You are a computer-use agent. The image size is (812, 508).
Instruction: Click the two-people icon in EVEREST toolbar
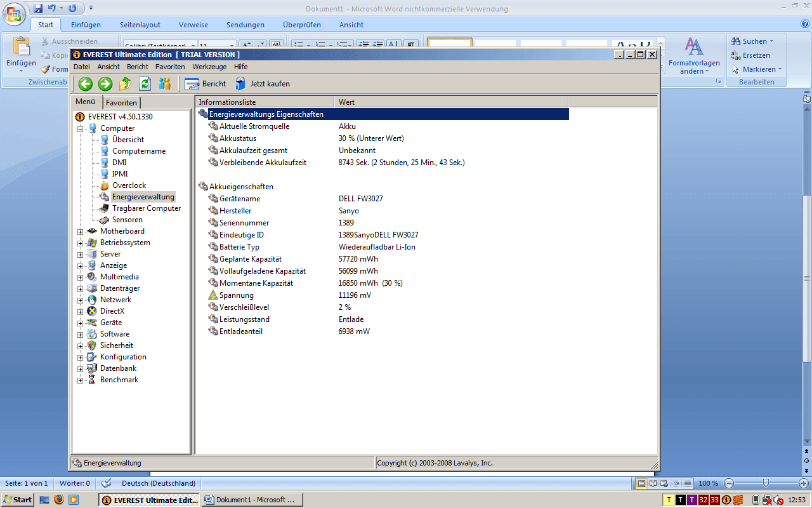click(x=165, y=84)
